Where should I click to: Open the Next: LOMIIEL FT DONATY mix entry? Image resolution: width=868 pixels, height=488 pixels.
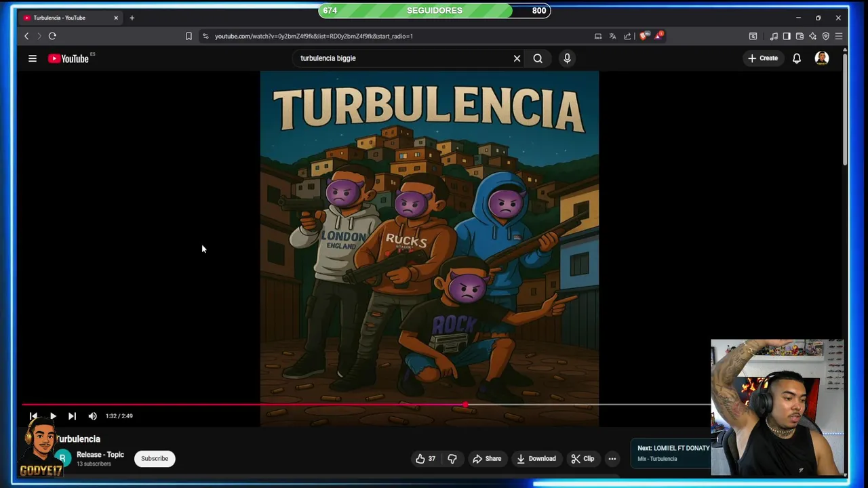coord(671,453)
